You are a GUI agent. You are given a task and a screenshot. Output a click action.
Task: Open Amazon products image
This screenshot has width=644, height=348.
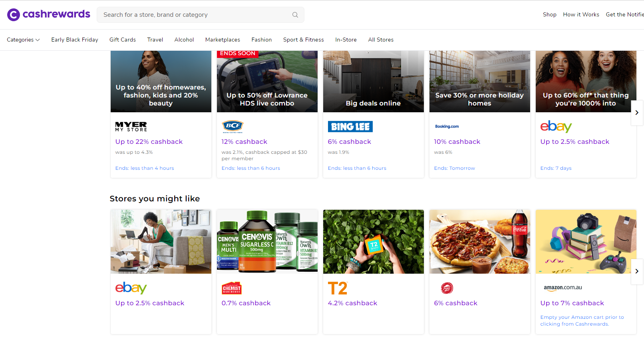click(586, 242)
